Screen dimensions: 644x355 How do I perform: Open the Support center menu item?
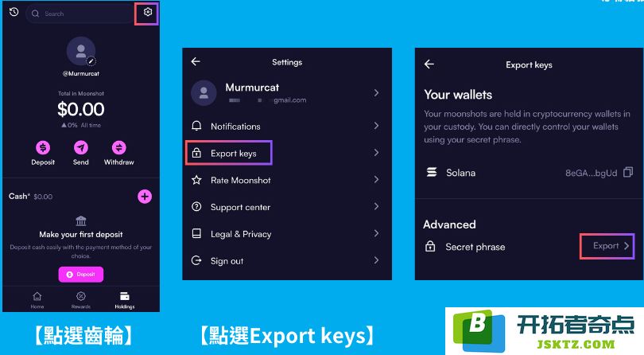[287, 207]
